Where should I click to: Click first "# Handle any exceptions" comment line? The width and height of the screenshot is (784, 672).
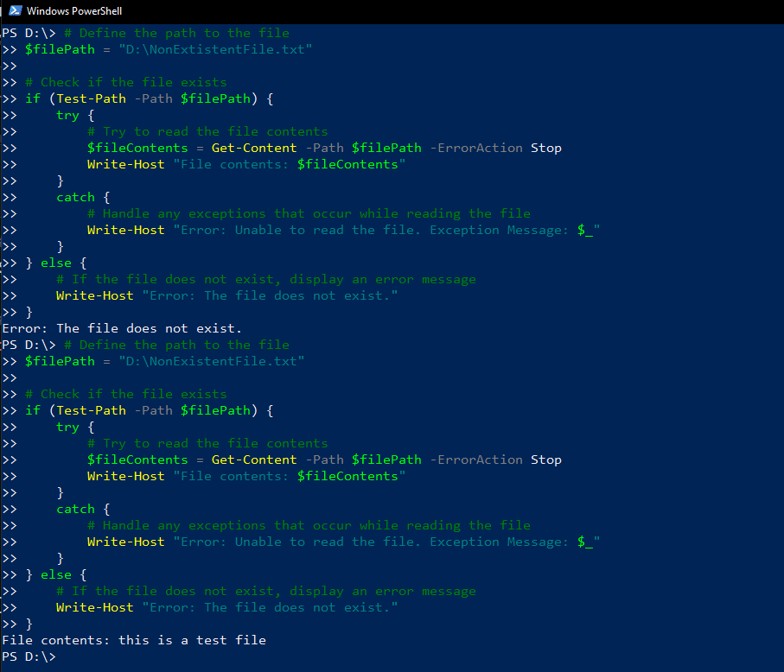point(309,214)
